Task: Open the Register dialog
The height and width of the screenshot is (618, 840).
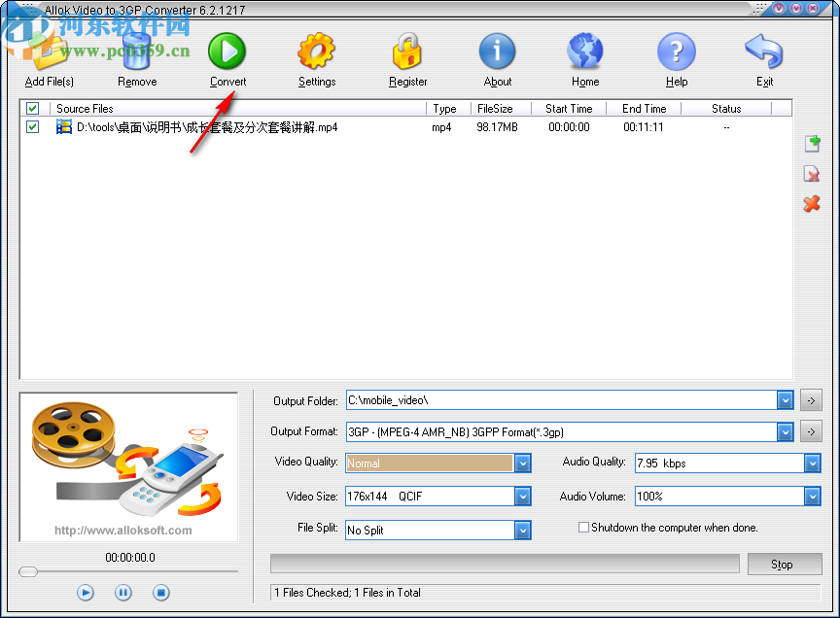Action: point(407,49)
